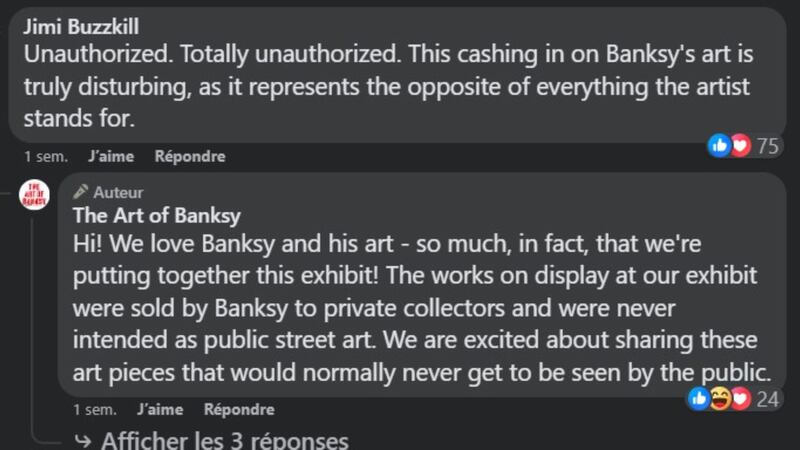Click The Art of Banksy profile avatar
The height and width of the screenshot is (450, 800).
pos(34,194)
